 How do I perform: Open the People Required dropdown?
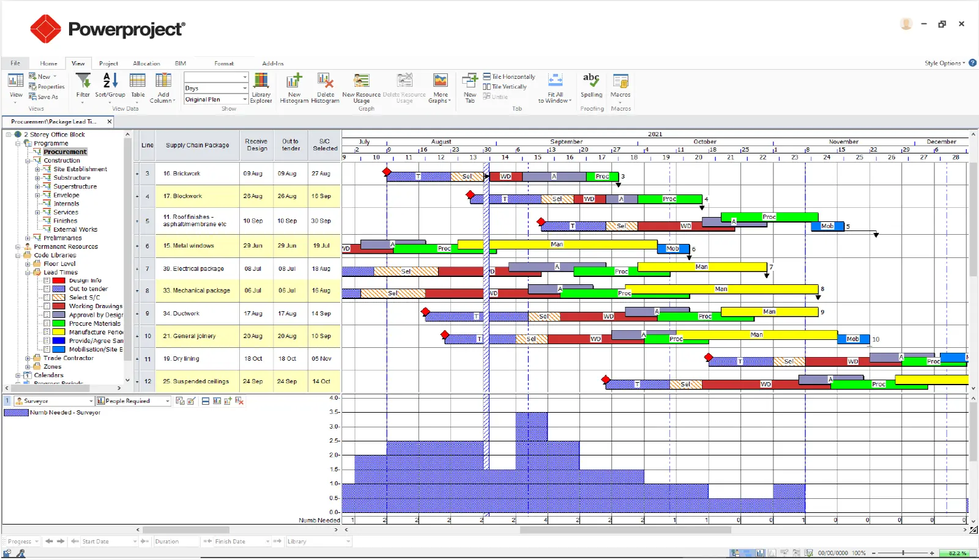coord(168,400)
